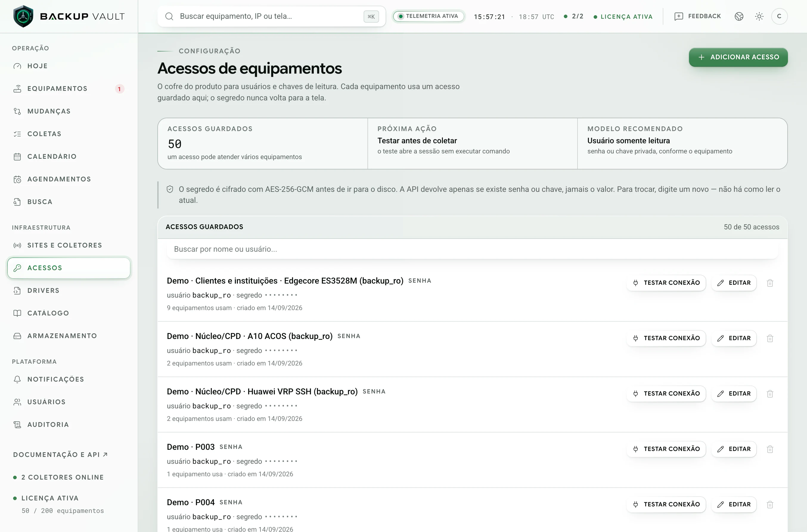Click the Licença Ativa header status
This screenshot has width=807, height=532.
623,17
